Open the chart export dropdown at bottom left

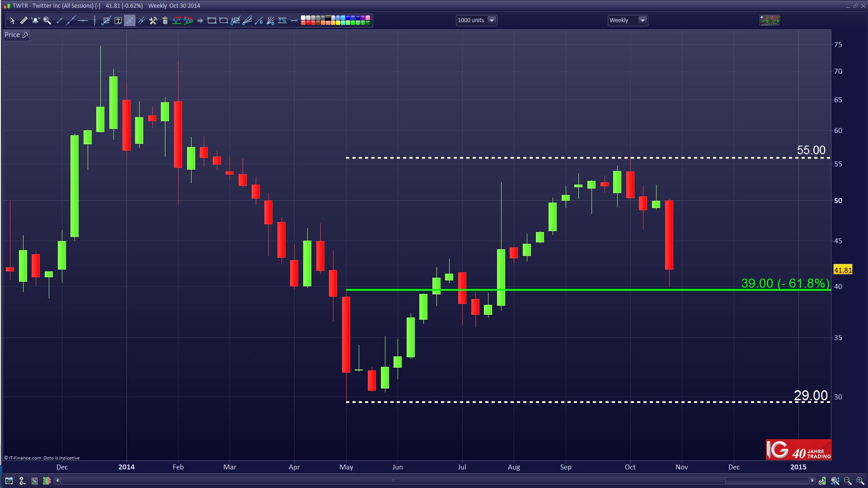(9, 481)
